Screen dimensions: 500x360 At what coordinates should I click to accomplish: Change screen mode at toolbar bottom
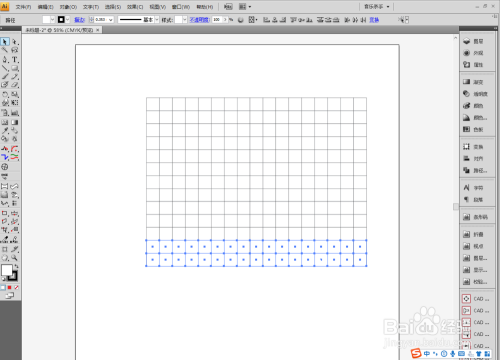click(10, 296)
